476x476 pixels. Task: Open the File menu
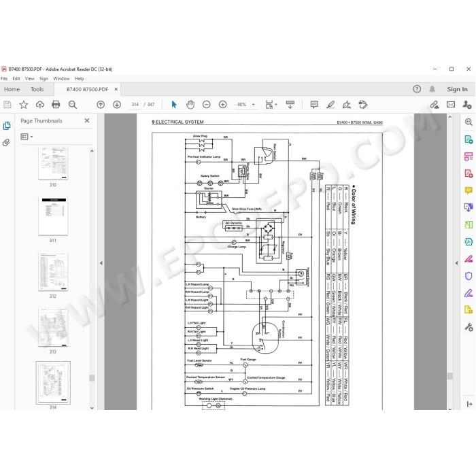click(4, 79)
